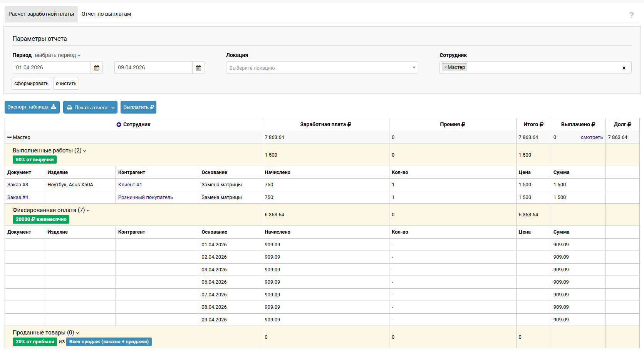This screenshot has width=644, height=356.
Task: Clear the Сотрудник field with the X
Action: [624, 68]
